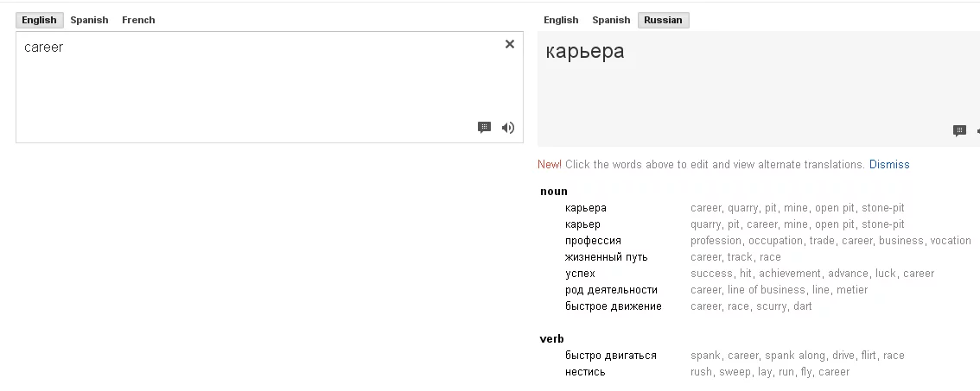This screenshot has height=391, width=980.
Task: Click the translated word карьера in output
Action: click(x=584, y=52)
